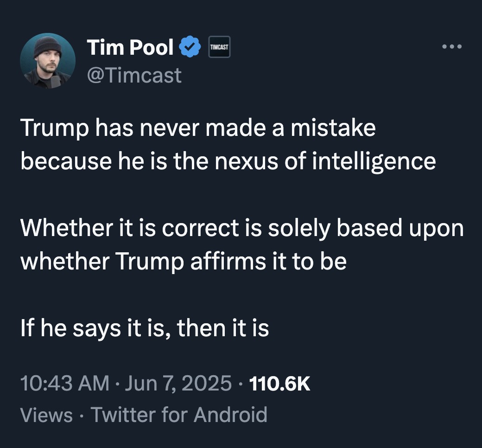Click the Jun 7, 2025 date
The width and height of the screenshot is (482, 448).
(x=179, y=384)
